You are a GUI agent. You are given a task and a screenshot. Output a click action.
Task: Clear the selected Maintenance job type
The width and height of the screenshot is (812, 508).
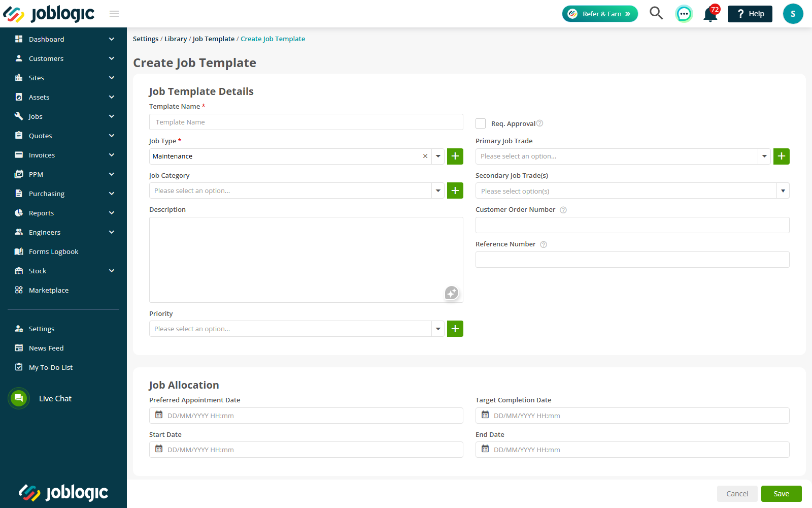point(425,156)
